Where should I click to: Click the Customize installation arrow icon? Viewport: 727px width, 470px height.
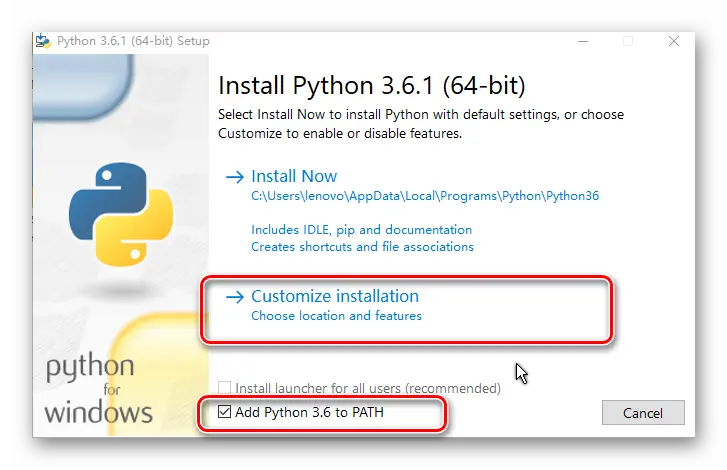[x=235, y=297]
